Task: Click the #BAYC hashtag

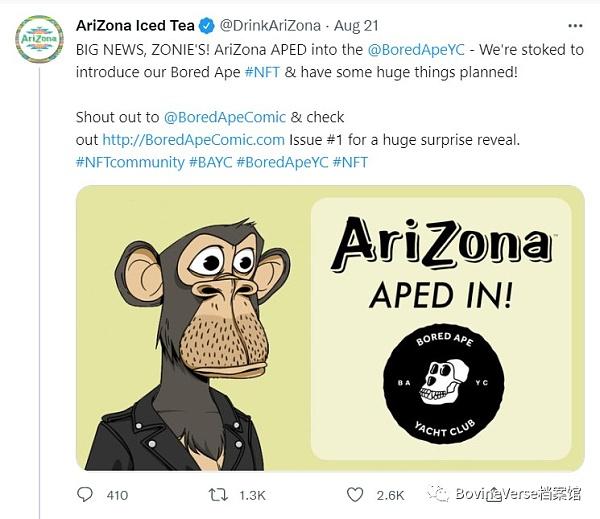Action: tap(211, 162)
